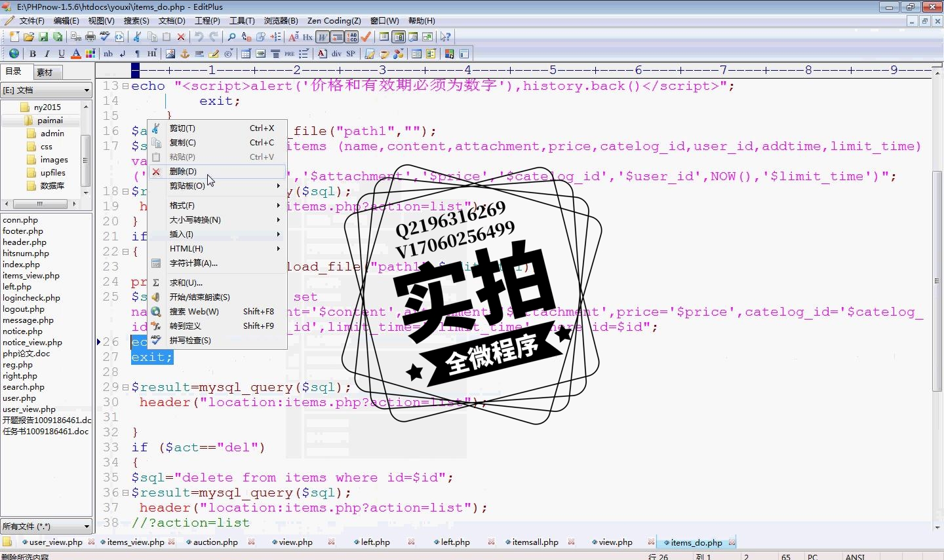The image size is (944, 560).
Task: Toggle Word Wrap W button
Action: [323, 37]
